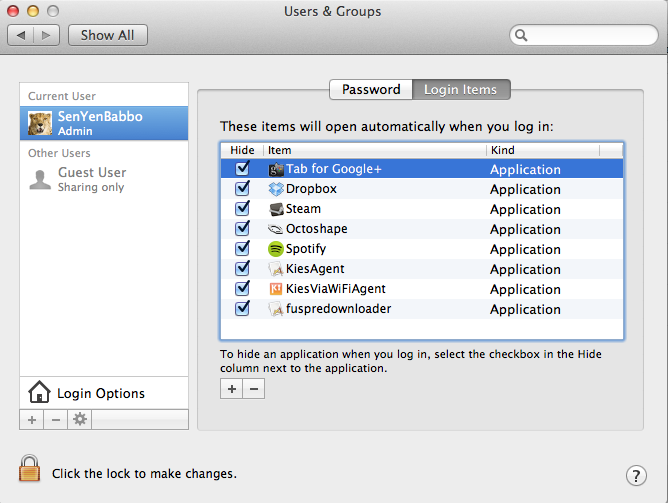Viewport: 668px width, 503px height.
Task: Select the fuspredownloader row name
Action: 338,309
